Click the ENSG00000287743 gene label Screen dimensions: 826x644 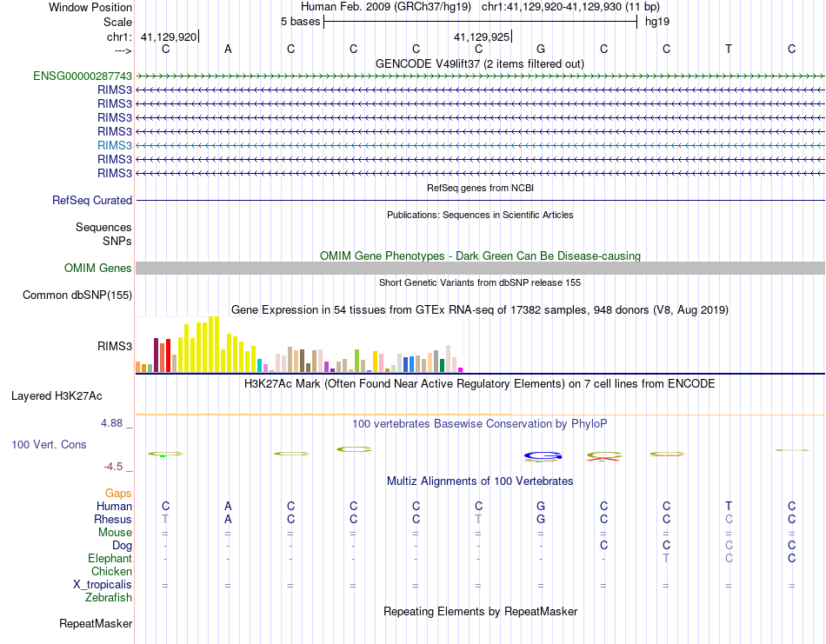coord(83,76)
